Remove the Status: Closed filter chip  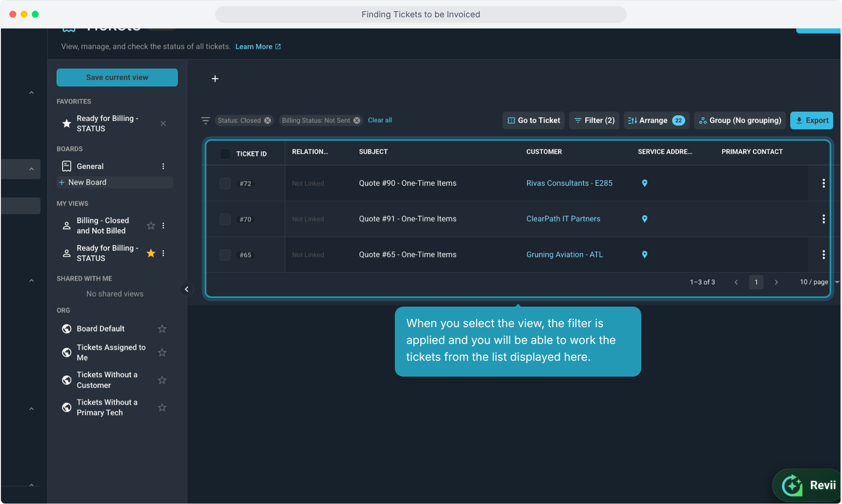pyautogui.click(x=267, y=120)
